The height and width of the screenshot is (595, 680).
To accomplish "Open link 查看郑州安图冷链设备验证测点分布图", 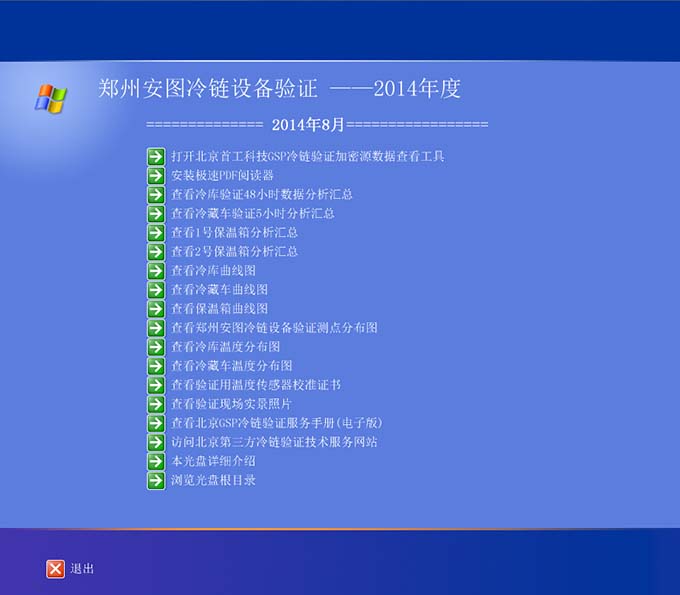I will [274, 328].
